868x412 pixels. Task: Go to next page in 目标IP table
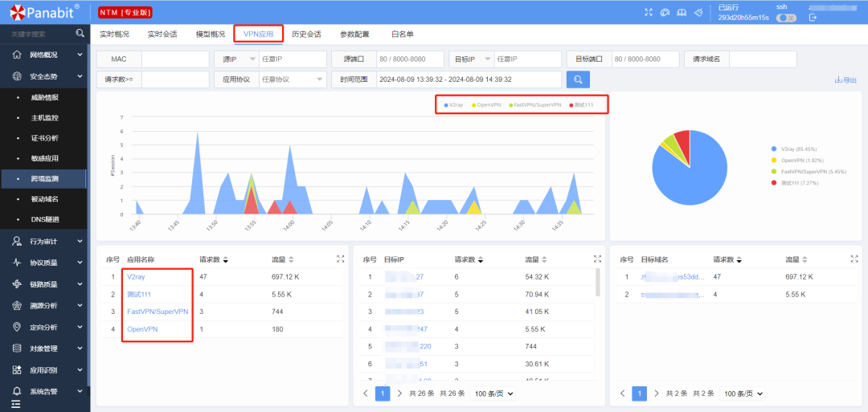399,394
